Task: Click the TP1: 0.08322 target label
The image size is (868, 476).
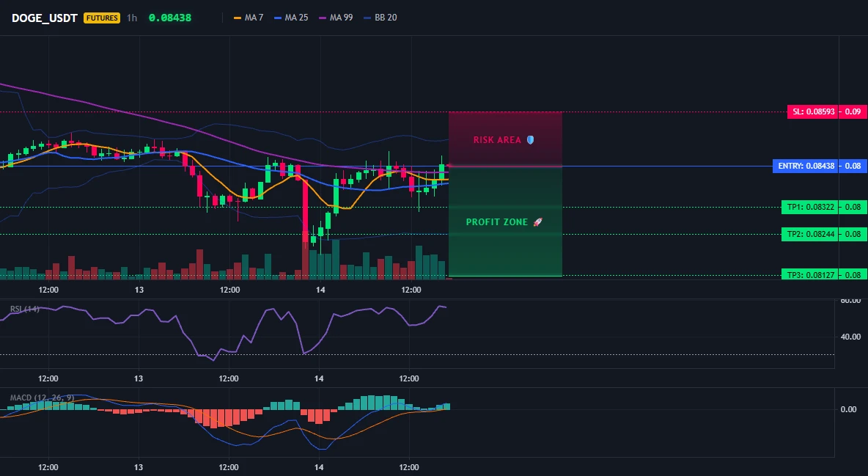Action: [809, 208]
